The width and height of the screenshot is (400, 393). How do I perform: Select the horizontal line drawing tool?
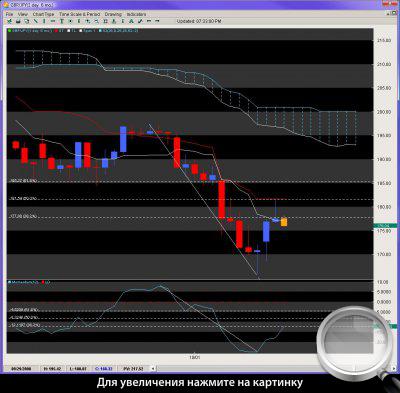click(53, 21)
